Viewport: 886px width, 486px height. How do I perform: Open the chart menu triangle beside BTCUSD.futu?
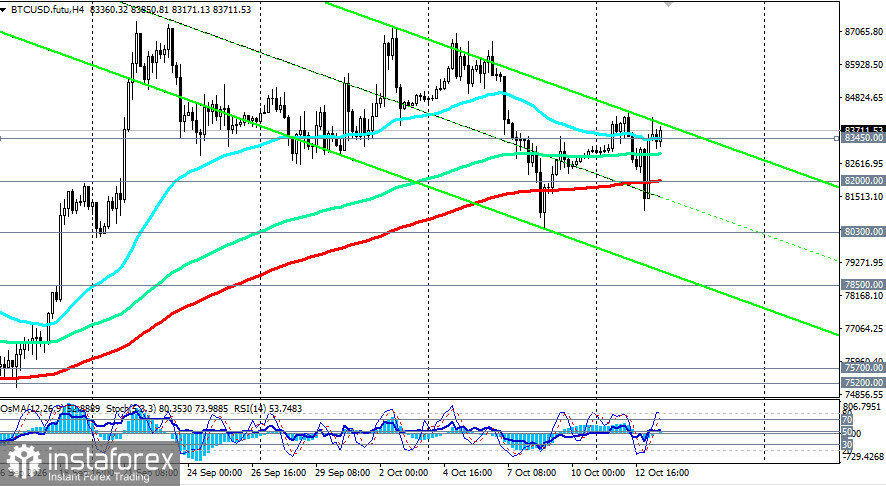point(3,10)
